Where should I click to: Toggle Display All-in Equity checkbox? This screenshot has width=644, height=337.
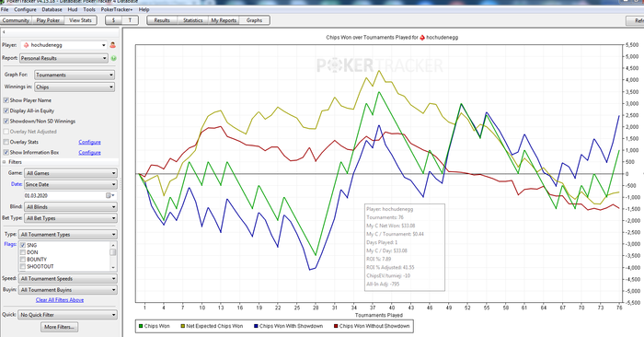6,110
